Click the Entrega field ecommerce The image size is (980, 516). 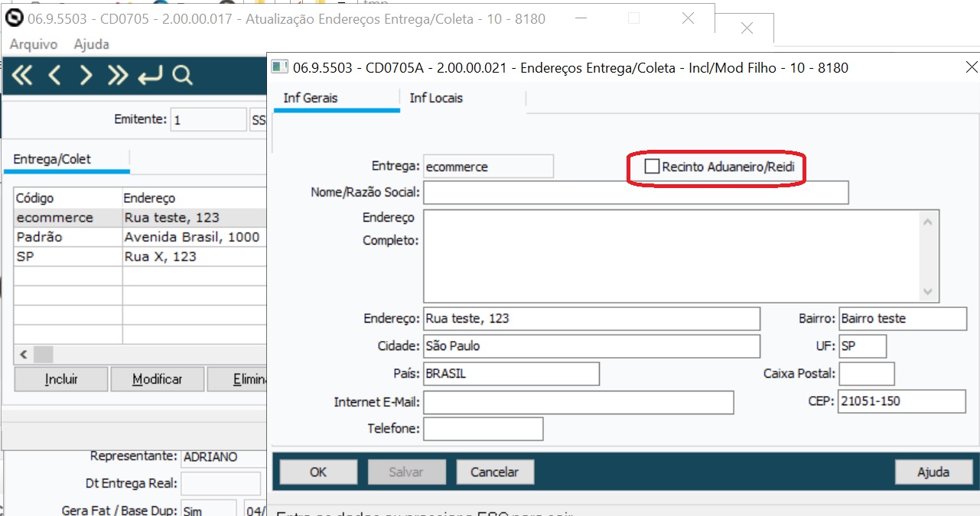[488, 167]
